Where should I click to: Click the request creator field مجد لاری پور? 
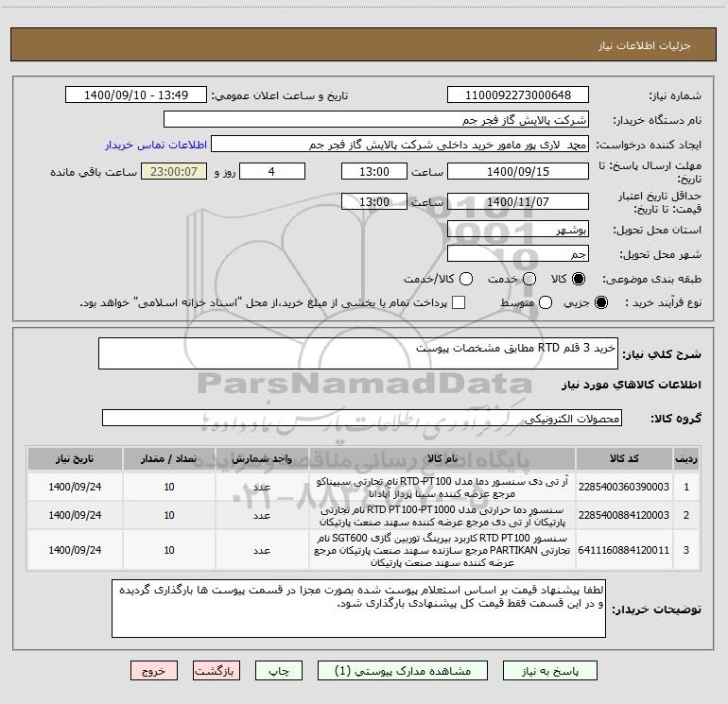400,145
